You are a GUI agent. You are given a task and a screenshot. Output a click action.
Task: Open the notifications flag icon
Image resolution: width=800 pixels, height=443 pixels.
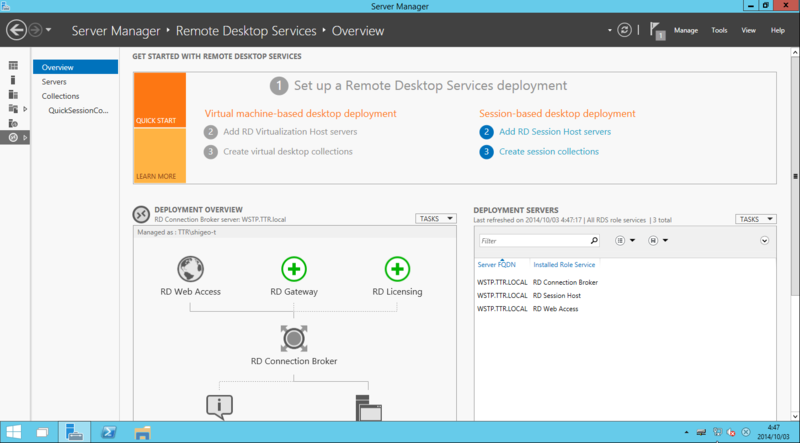tap(657, 31)
